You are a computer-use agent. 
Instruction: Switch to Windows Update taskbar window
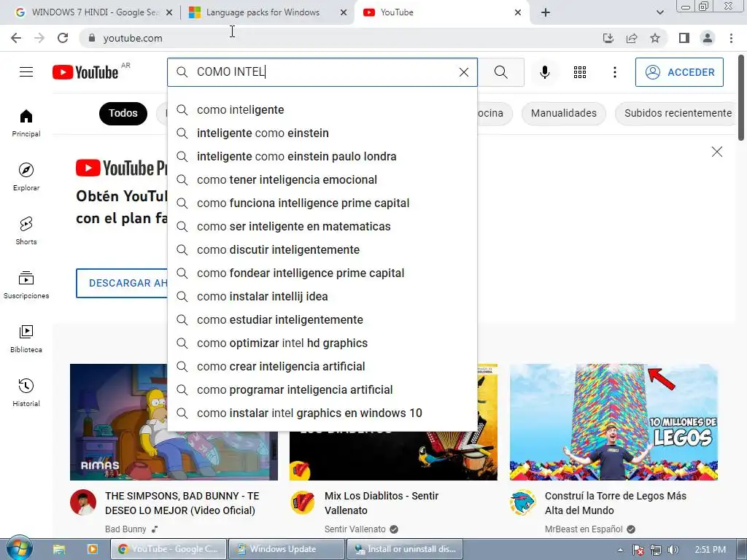pyautogui.click(x=286, y=549)
